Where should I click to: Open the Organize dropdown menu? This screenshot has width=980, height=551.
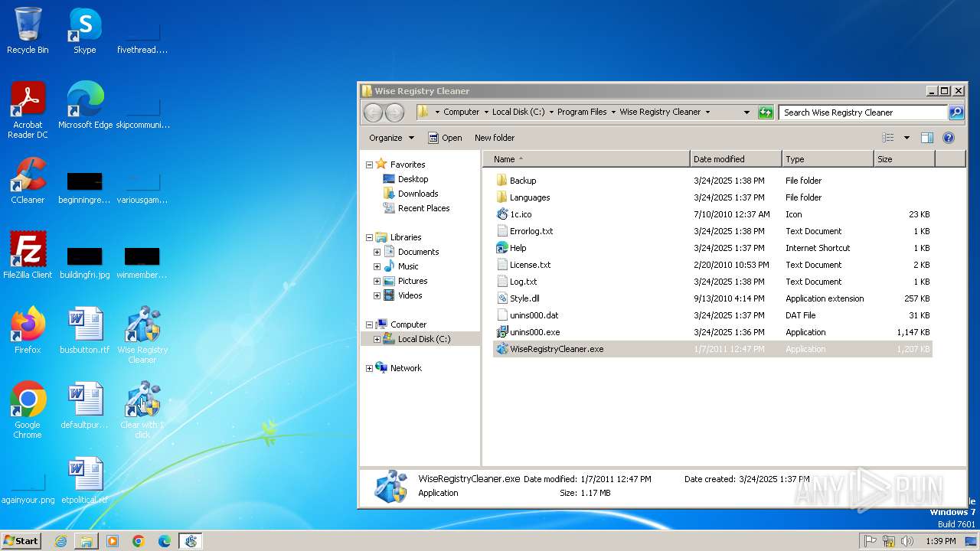(391, 138)
